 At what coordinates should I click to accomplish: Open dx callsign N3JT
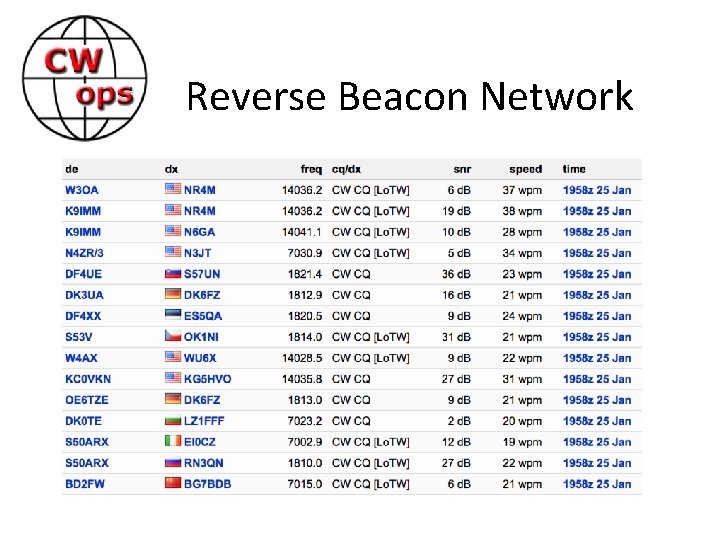point(198,253)
